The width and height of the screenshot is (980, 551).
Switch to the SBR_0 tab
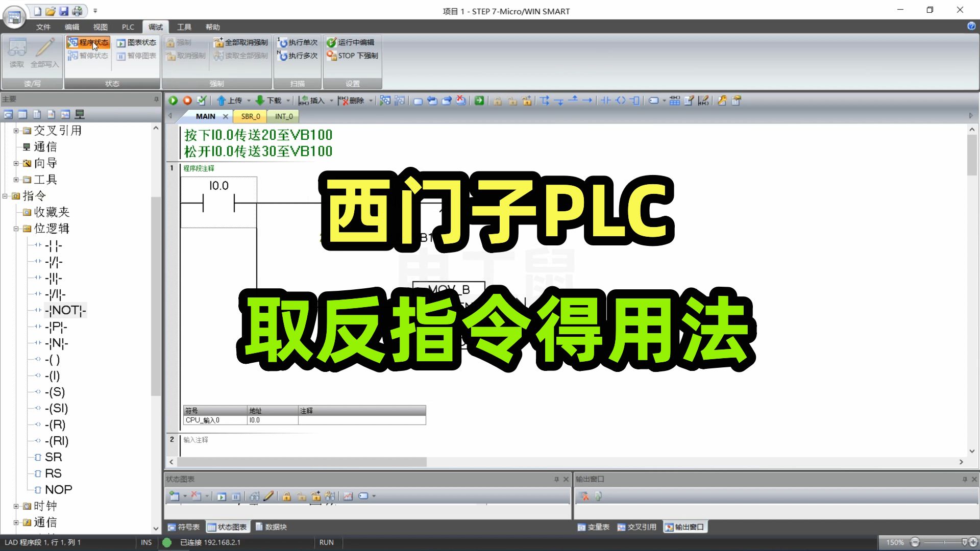tap(249, 116)
